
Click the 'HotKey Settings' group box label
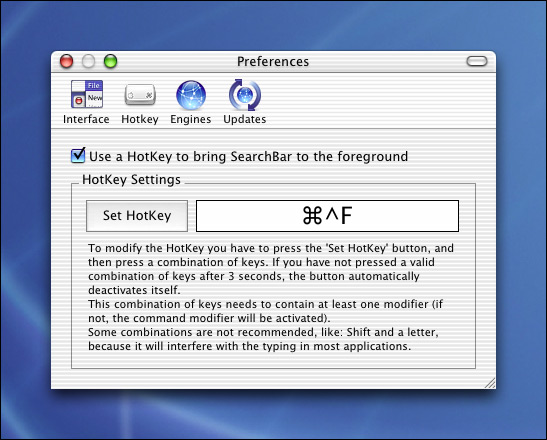(x=131, y=179)
